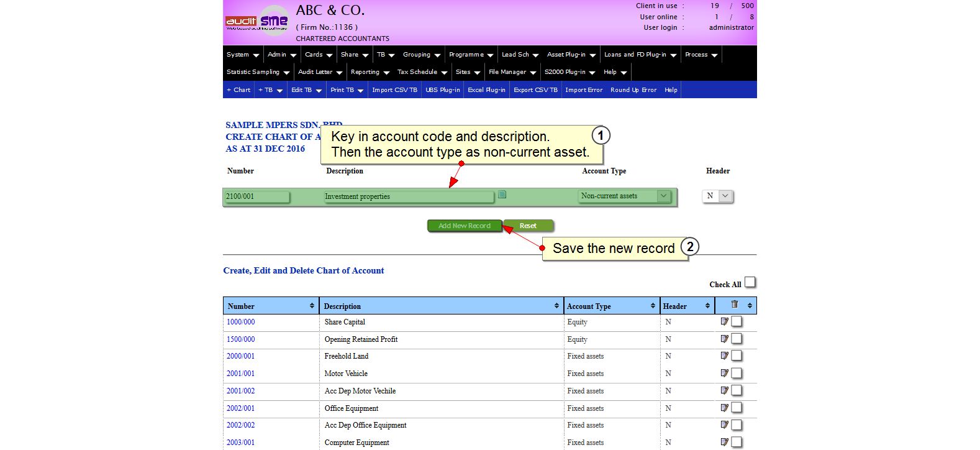Click the Audit SME logo
The image size is (980, 450).
tap(257, 21)
